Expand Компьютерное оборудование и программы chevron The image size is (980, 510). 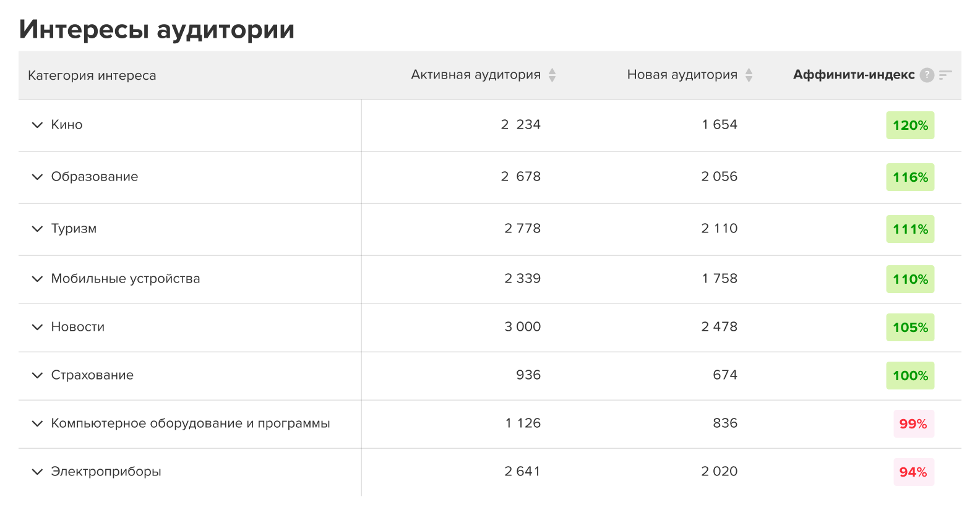(37, 423)
